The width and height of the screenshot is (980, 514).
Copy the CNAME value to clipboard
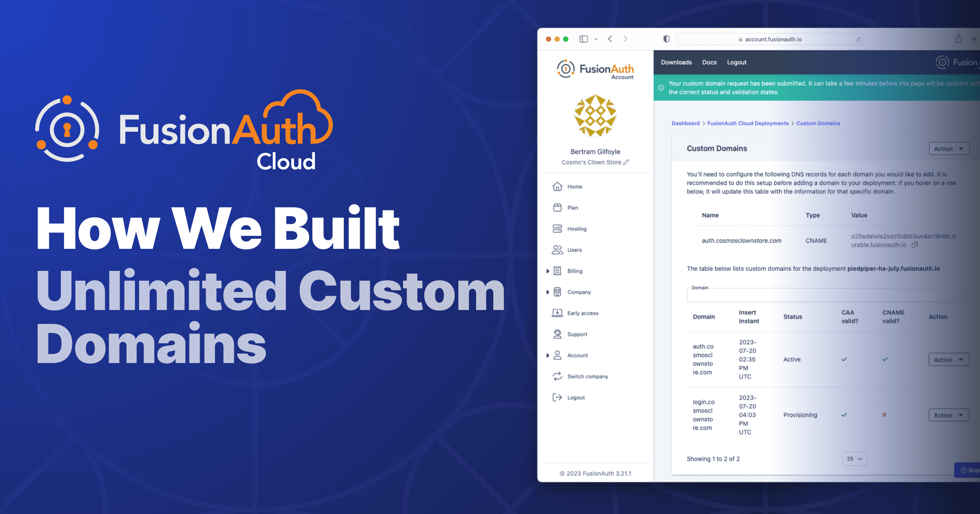click(x=915, y=245)
